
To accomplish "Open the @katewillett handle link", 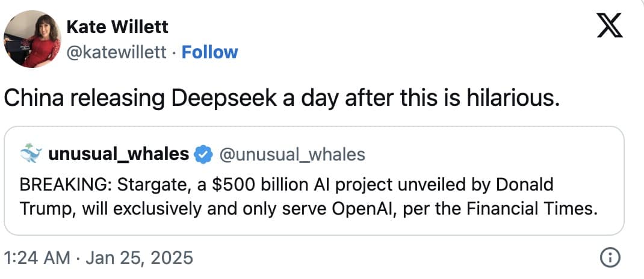I will tap(116, 52).
